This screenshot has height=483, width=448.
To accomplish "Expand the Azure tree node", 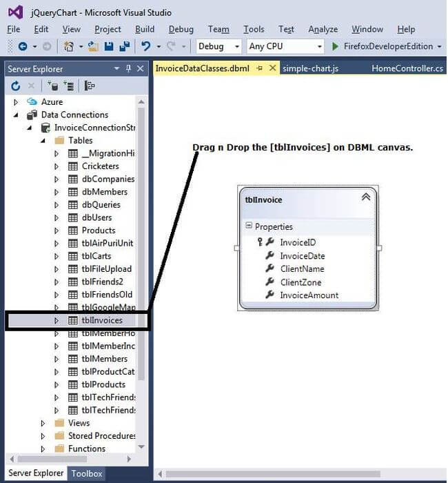I will click(16, 101).
